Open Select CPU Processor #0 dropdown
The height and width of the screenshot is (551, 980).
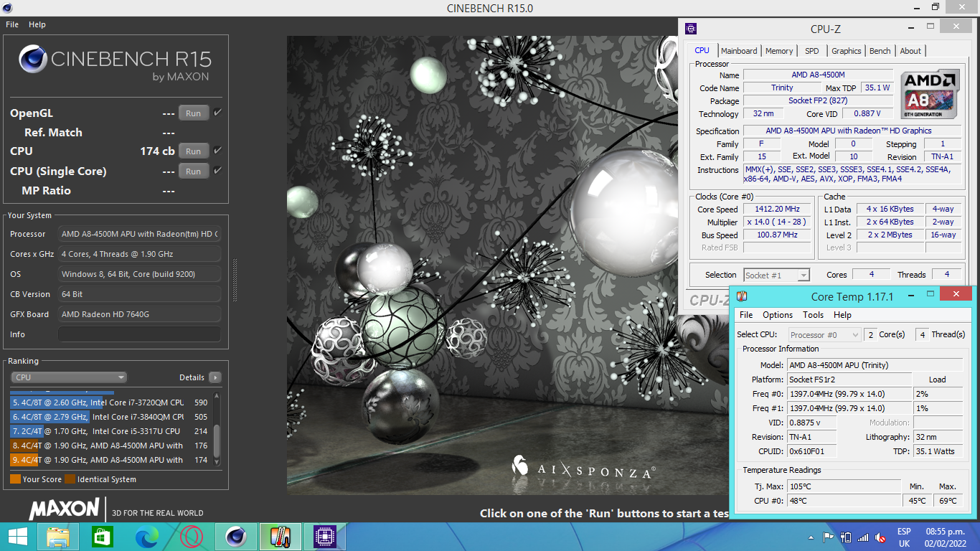coord(824,335)
